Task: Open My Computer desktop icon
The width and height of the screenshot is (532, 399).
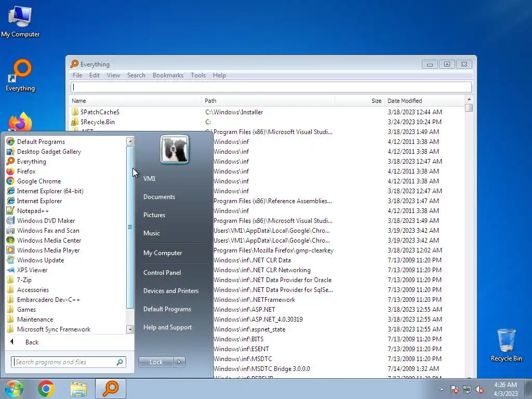Action: click(x=20, y=21)
